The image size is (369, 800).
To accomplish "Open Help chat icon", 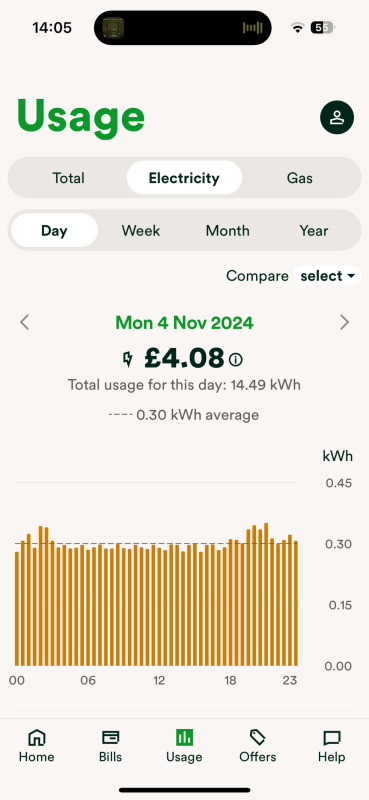I will pyautogui.click(x=332, y=737).
